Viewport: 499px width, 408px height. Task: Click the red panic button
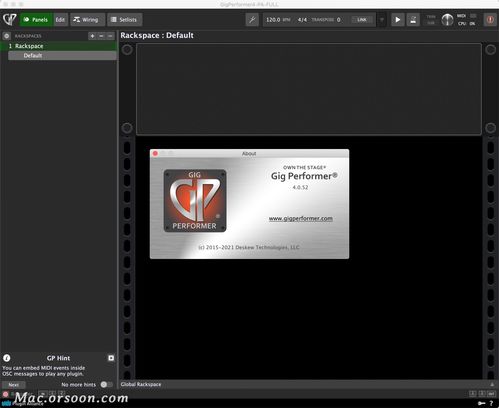[490, 20]
